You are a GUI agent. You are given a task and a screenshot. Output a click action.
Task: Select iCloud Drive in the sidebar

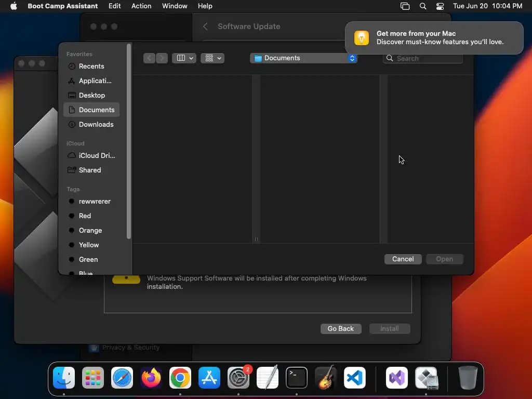91,155
